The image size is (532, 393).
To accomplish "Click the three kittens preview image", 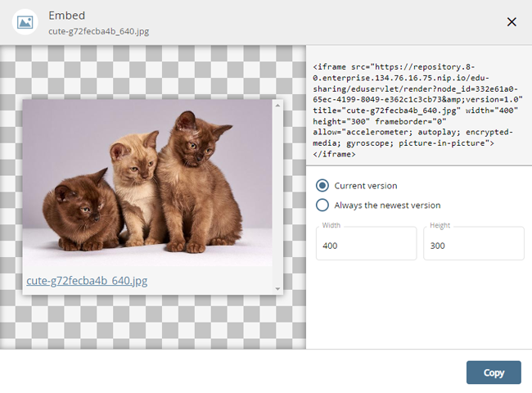I will pos(147,184).
